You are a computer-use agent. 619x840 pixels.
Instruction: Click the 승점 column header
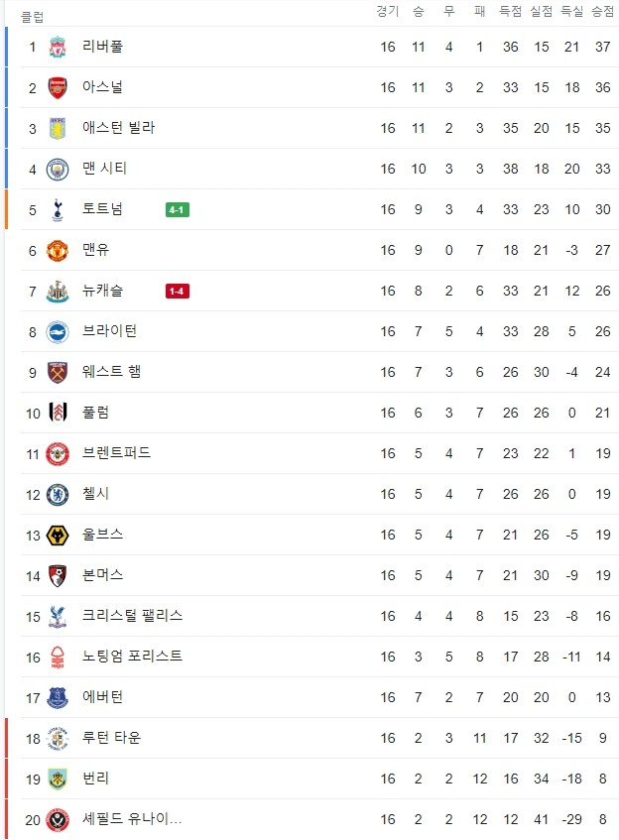[603, 11]
